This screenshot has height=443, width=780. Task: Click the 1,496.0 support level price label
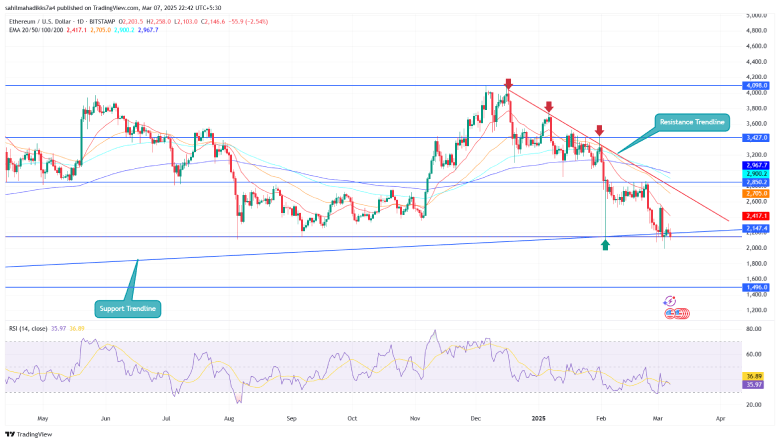pos(755,287)
